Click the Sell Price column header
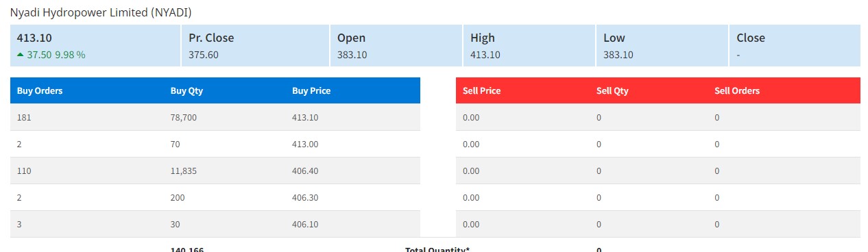Screen dimensions: 868x252 click(482, 90)
